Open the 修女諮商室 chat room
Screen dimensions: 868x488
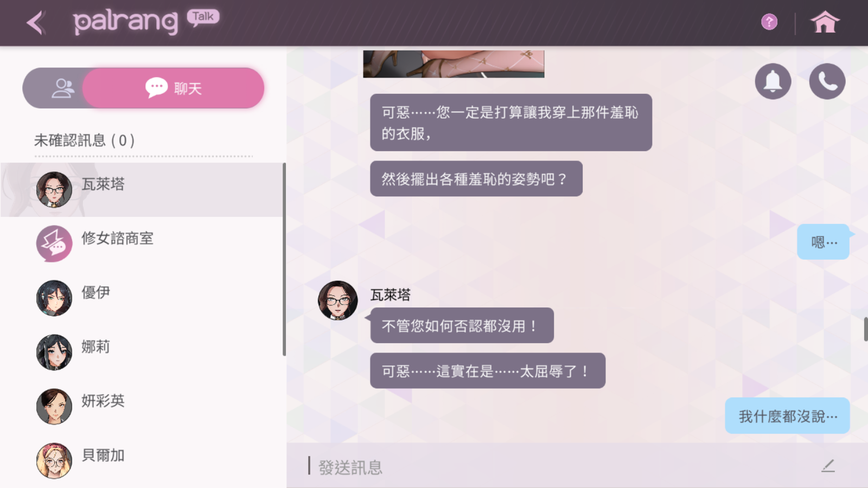(x=142, y=244)
